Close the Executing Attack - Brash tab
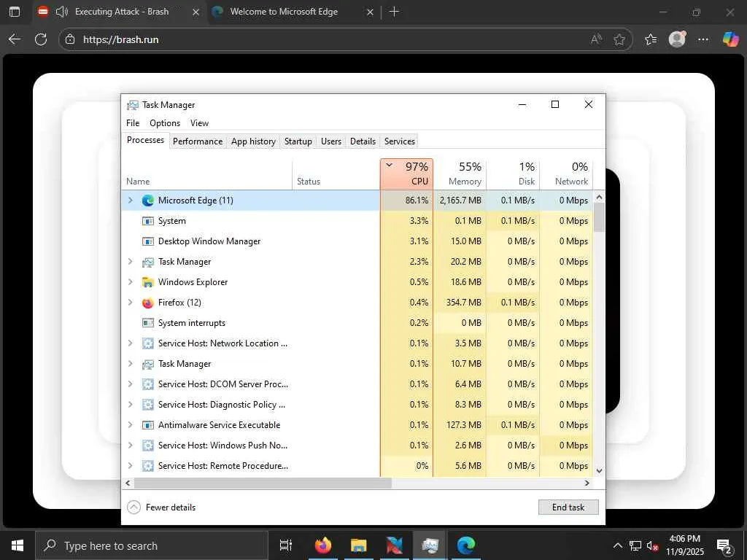 click(196, 12)
